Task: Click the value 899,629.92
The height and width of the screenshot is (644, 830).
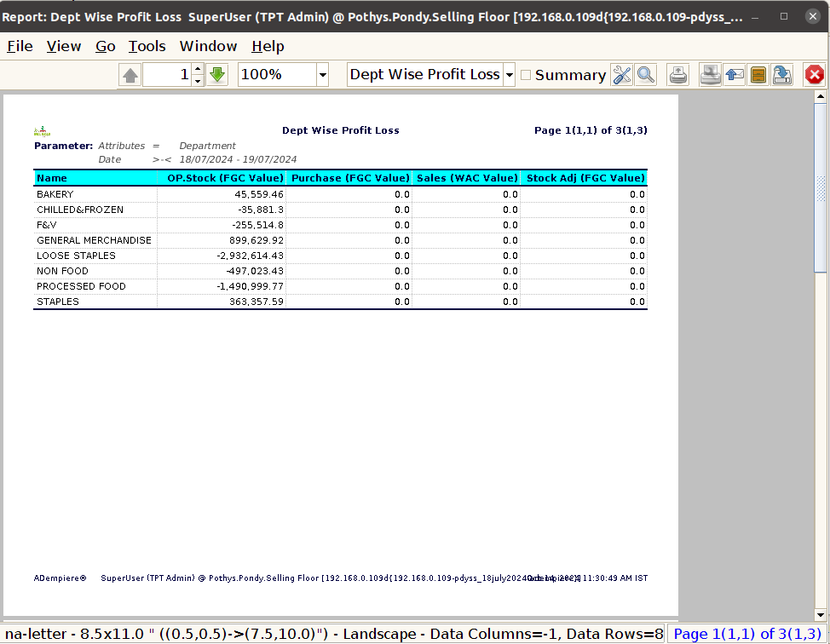Action: pyautogui.click(x=256, y=240)
